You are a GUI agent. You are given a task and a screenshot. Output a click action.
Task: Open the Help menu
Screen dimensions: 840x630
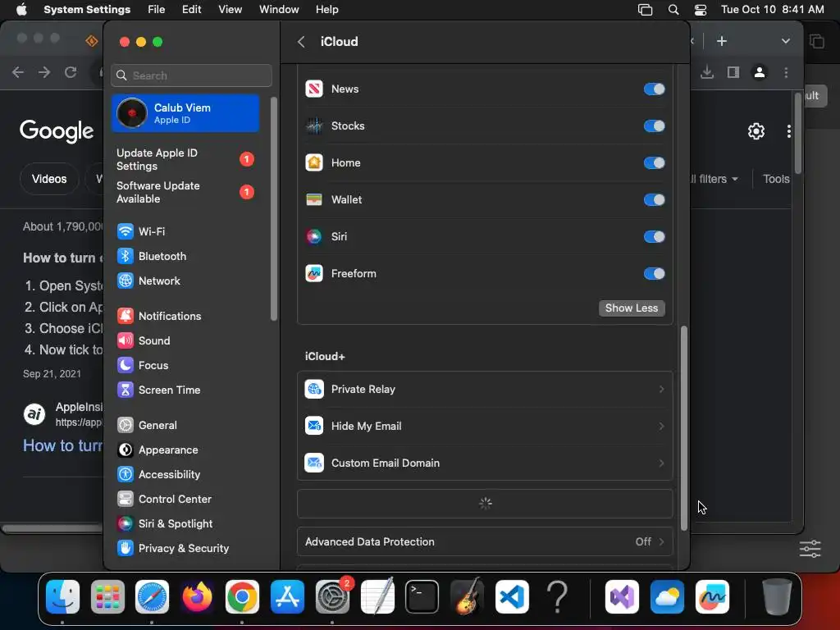326,10
